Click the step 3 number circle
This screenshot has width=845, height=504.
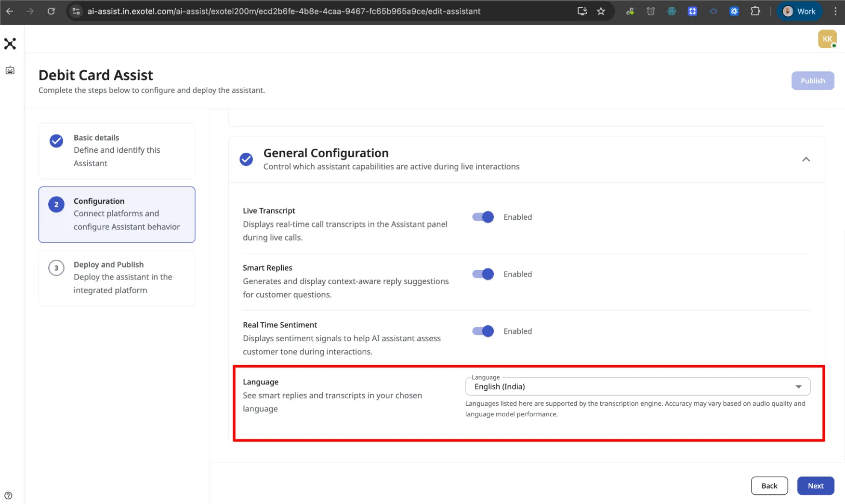click(56, 268)
